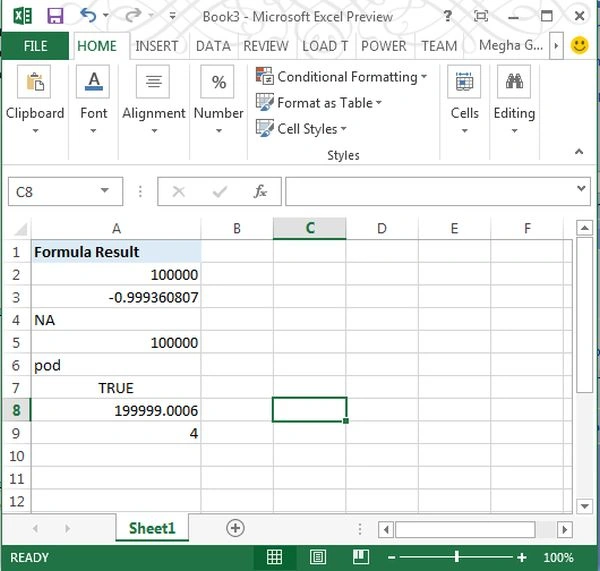Click the Cancel X in formula bar

click(179, 191)
